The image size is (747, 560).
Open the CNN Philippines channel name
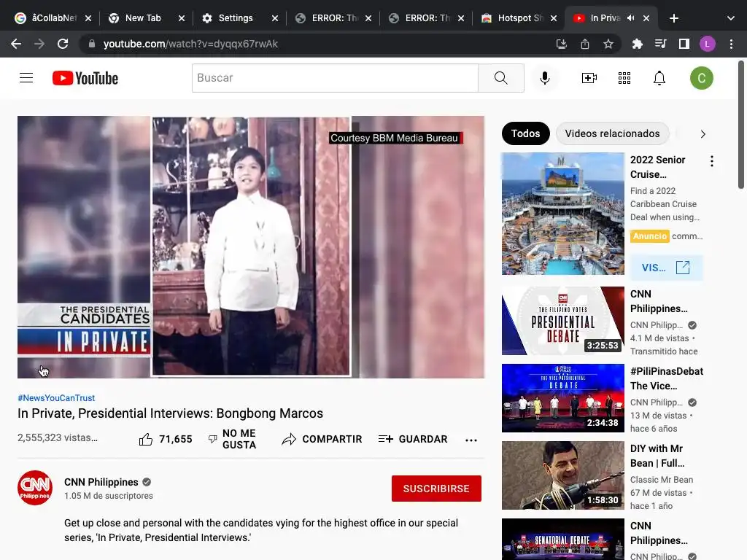(101, 482)
